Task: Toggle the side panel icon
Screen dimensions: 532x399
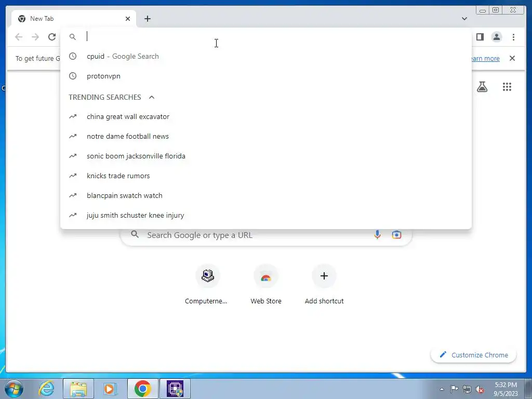Action: 480,37
